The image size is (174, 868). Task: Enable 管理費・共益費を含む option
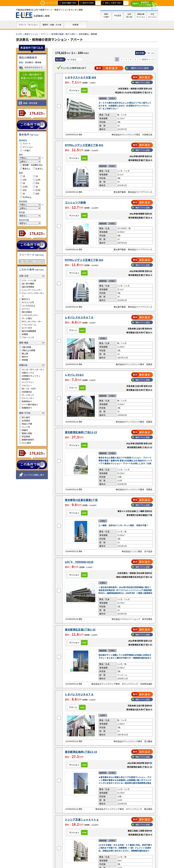point(21,165)
